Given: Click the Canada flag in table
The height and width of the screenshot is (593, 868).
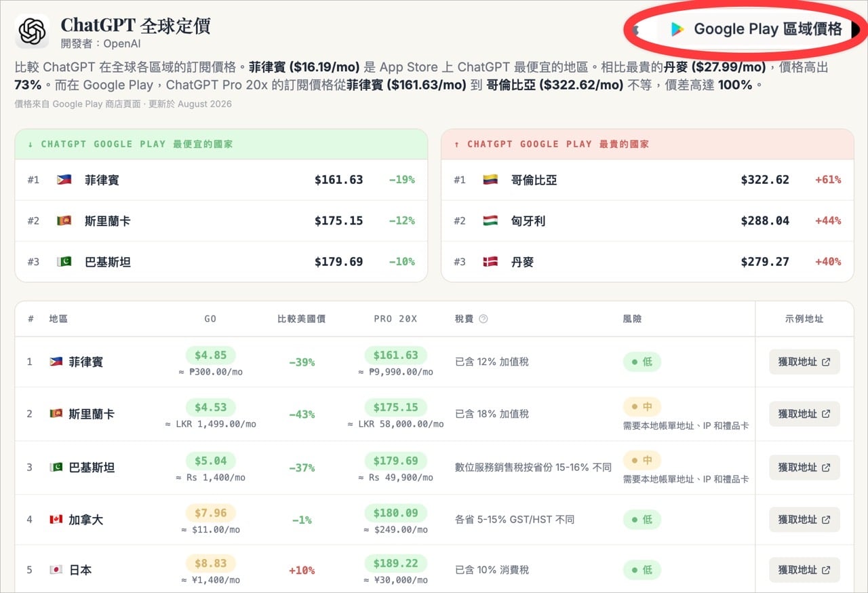Looking at the screenshot, I should [x=56, y=520].
